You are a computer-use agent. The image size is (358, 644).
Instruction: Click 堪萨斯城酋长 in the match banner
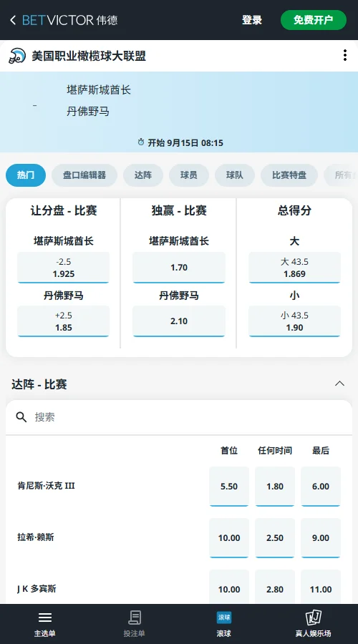point(99,90)
